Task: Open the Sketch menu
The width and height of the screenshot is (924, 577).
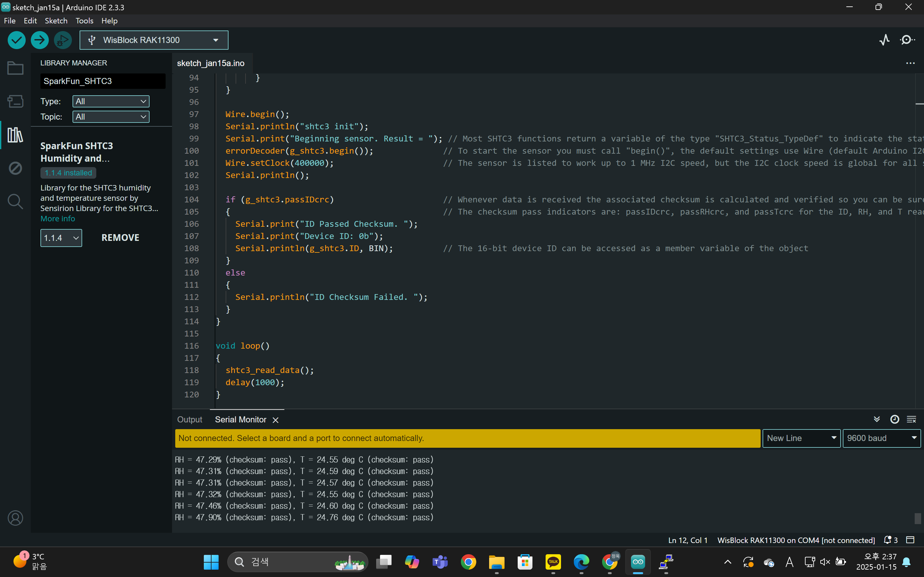Action: (56, 21)
